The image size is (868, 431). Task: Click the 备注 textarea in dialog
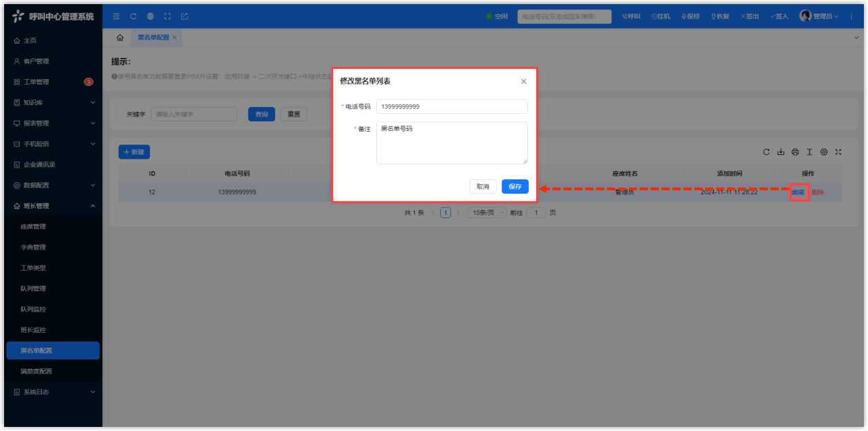click(x=451, y=143)
